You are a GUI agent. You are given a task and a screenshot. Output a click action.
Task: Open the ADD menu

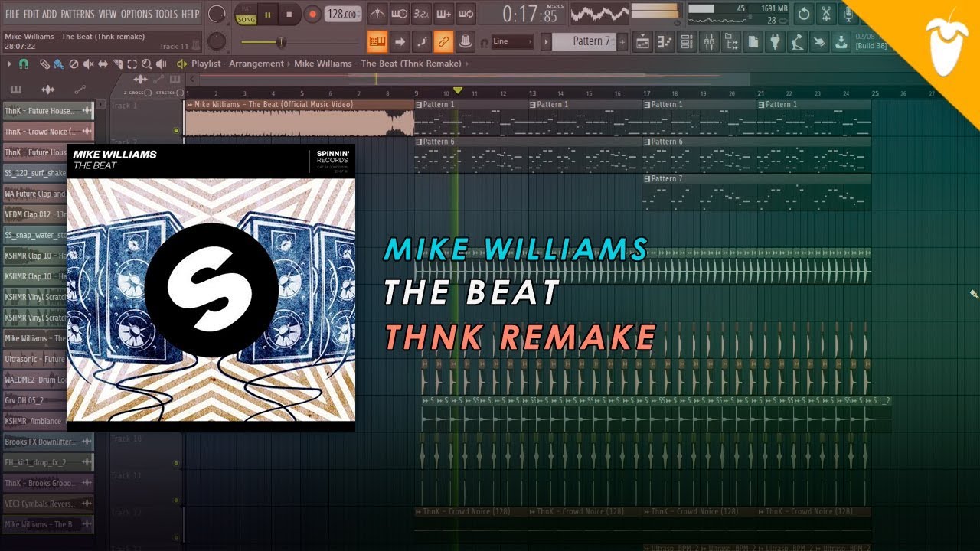tap(50, 14)
